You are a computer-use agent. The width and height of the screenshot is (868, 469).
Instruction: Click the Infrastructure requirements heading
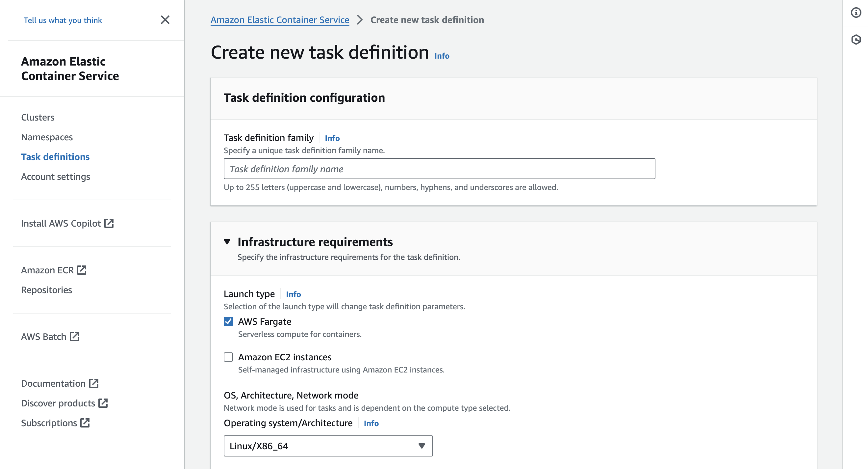tap(315, 242)
